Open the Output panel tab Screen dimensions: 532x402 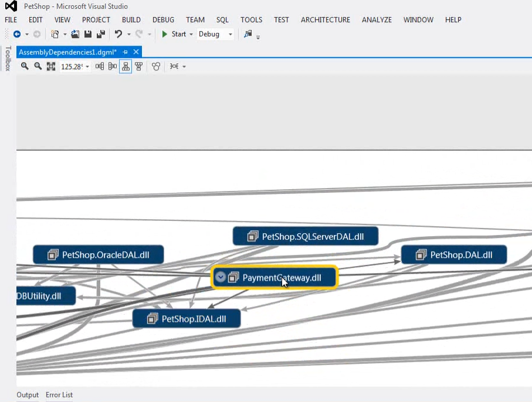pos(28,395)
